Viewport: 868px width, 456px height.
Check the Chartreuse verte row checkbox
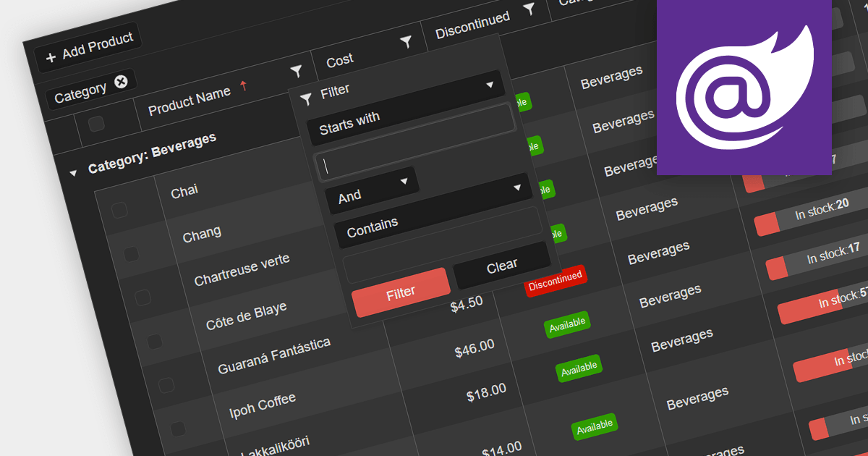[x=143, y=297]
